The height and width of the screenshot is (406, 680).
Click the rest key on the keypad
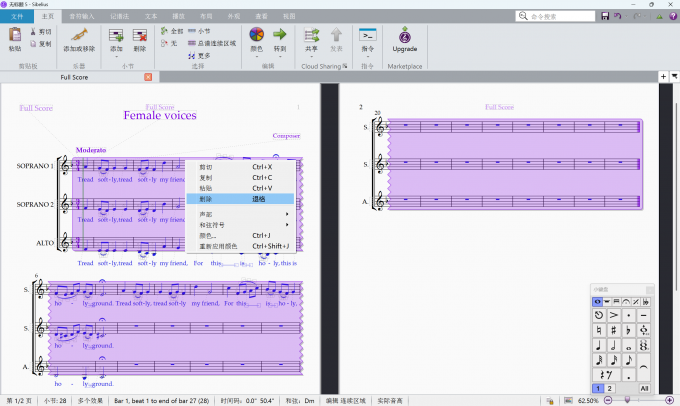point(606,375)
